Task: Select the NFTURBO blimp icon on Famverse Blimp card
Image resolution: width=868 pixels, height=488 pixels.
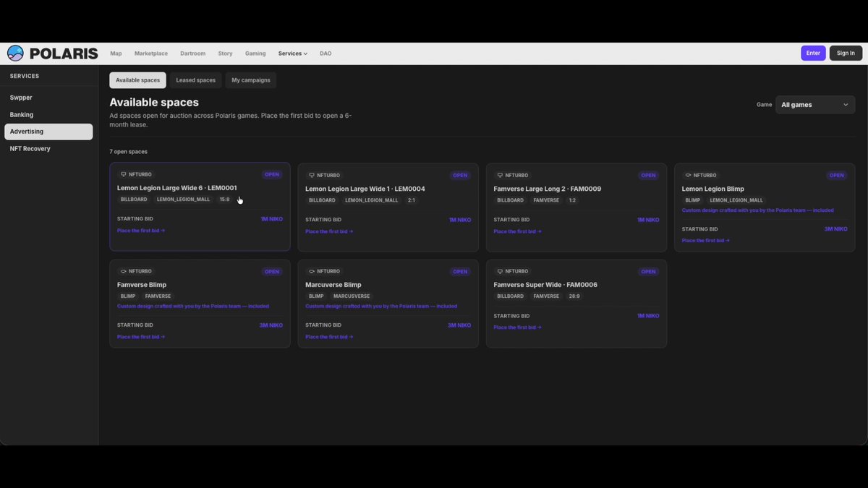Action: point(124,271)
